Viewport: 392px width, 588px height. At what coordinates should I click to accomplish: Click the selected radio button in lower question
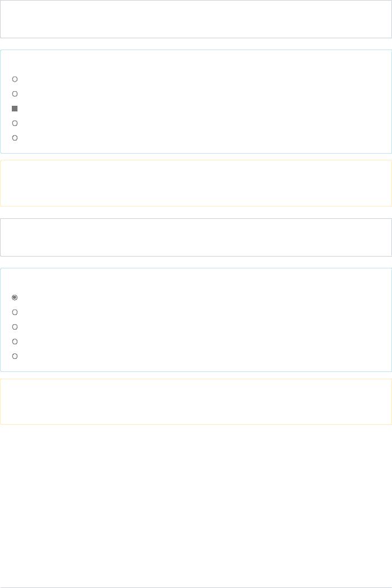coord(15,297)
